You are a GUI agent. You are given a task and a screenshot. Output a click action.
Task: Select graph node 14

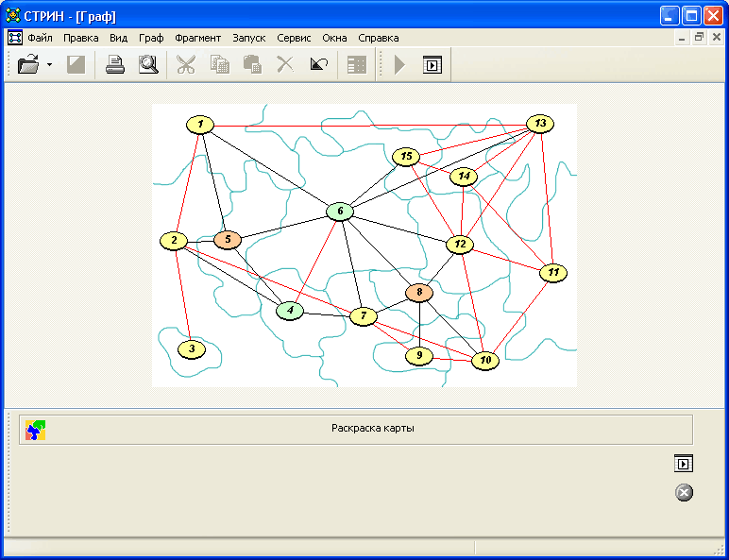(464, 177)
